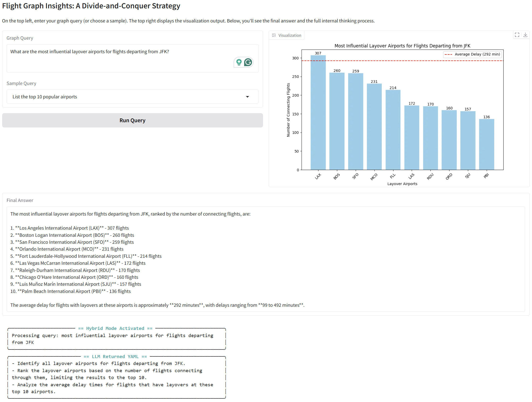Click the Grammarly G icon

click(248, 63)
